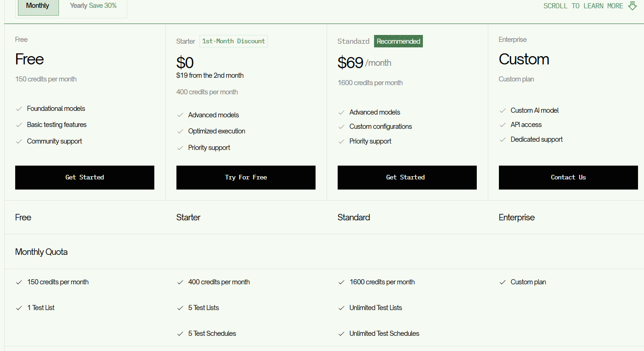
Task: Click Try For Free on Starter plan
Action: point(246,177)
